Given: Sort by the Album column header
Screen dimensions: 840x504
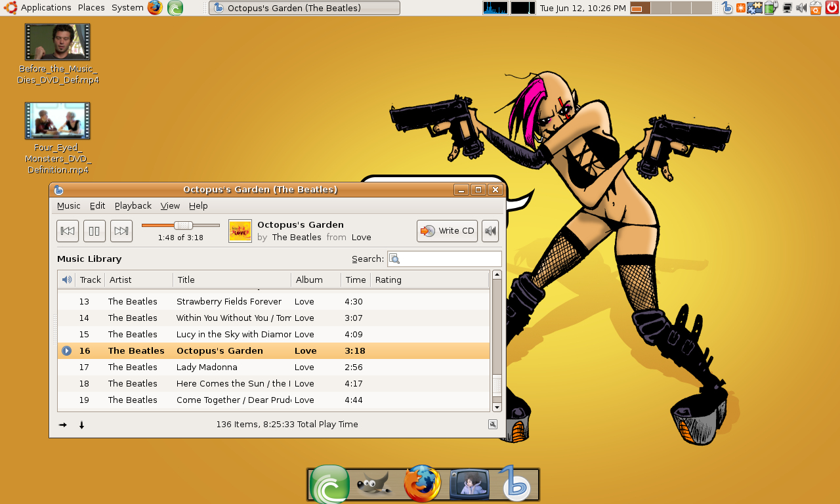Looking at the screenshot, I should [x=316, y=280].
